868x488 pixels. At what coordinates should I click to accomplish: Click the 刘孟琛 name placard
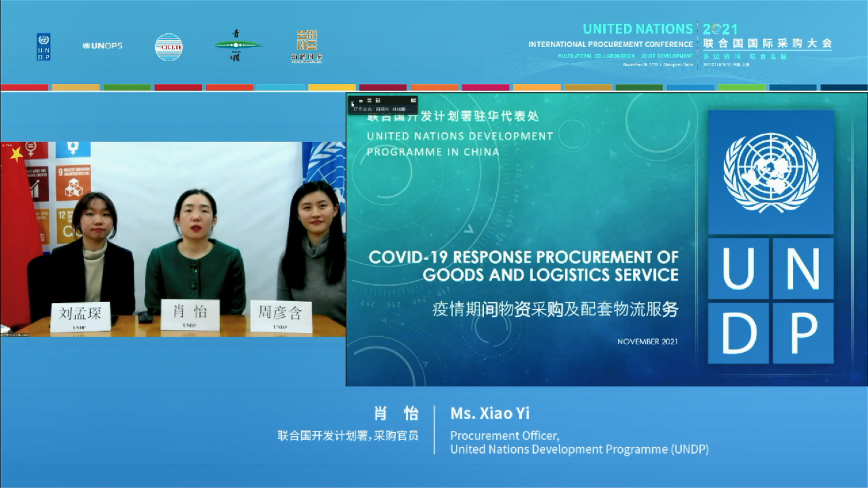(81, 317)
